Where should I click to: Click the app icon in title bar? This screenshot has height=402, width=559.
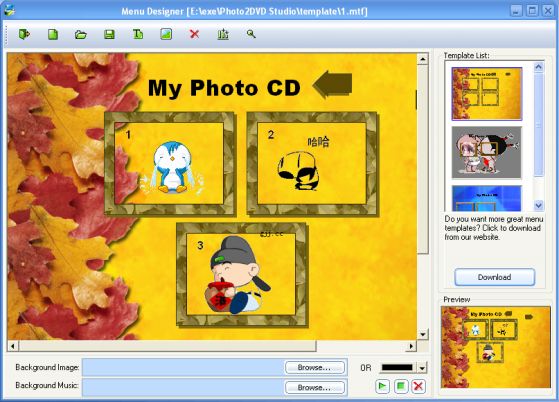click(10, 10)
